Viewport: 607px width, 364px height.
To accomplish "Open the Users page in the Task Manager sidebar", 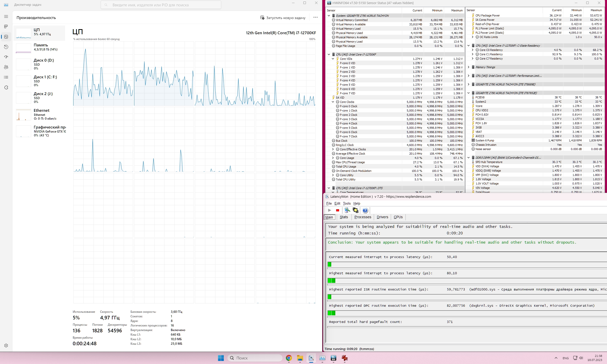I will [x=6, y=67].
